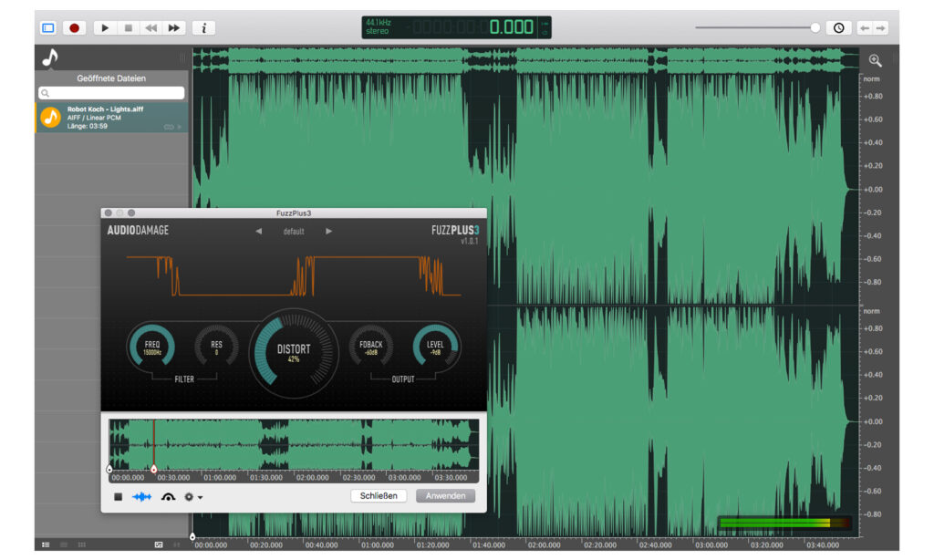
Task: Click the lower channel 'norm' scale label
Action: pyautogui.click(x=871, y=311)
